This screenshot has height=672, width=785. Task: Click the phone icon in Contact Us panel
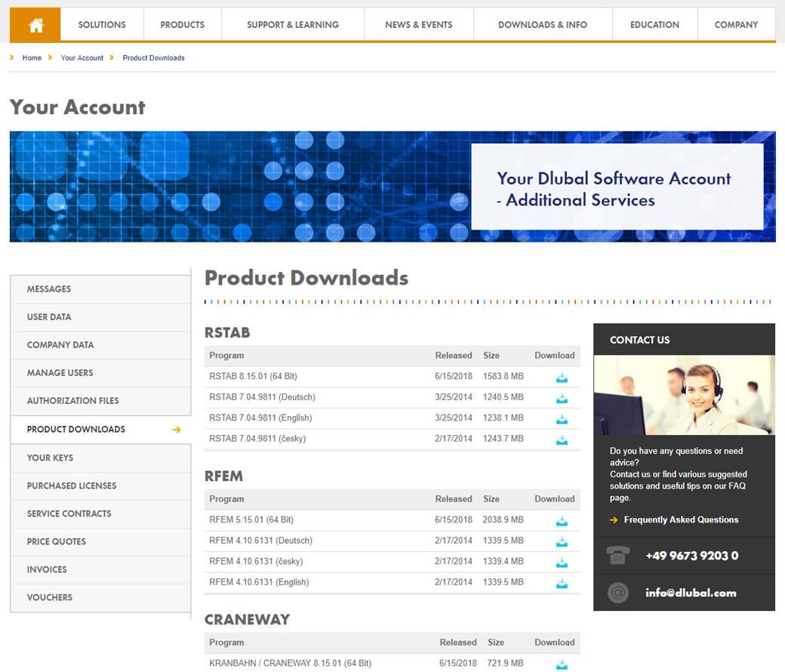pos(618,555)
